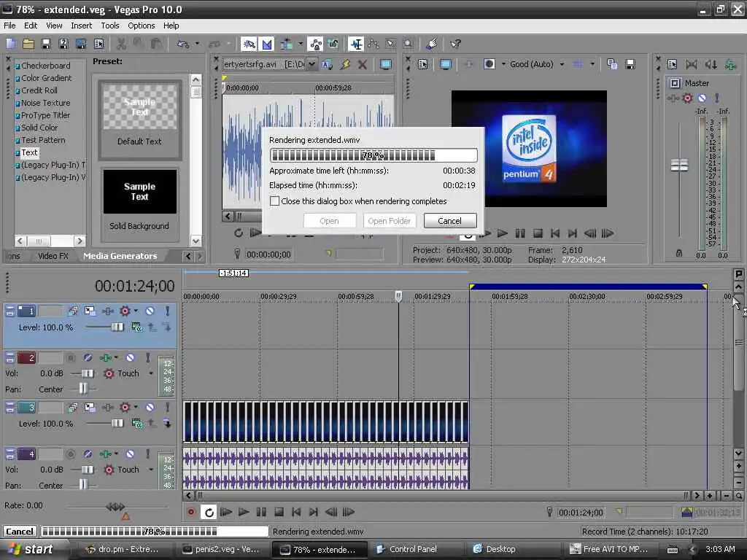The image size is (747, 560).
Task: Save the project with the floppy icon
Action: pyautogui.click(x=46, y=44)
